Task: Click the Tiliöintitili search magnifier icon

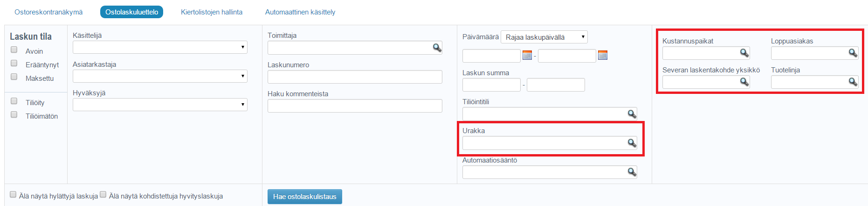Action: point(632,114)
